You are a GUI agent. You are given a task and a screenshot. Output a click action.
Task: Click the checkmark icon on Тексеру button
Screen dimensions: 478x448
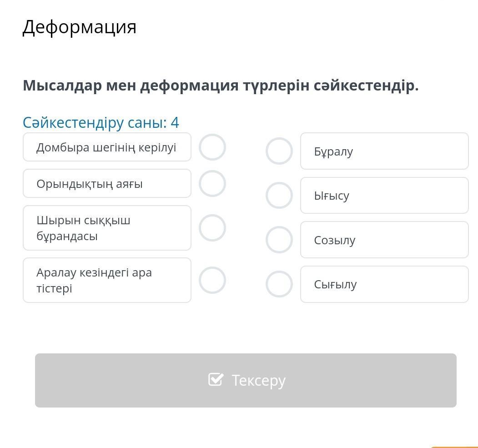click(x=216, y=379)
